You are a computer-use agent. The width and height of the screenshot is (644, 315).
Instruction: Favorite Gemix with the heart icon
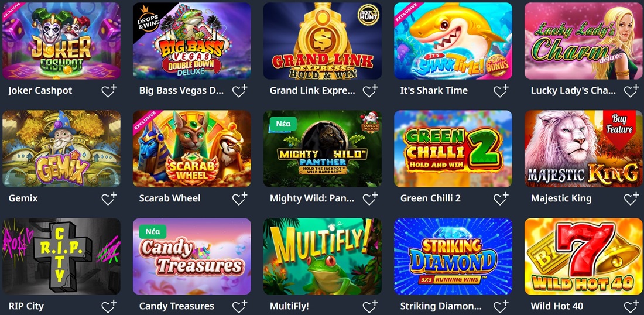[x=109, y=198]
